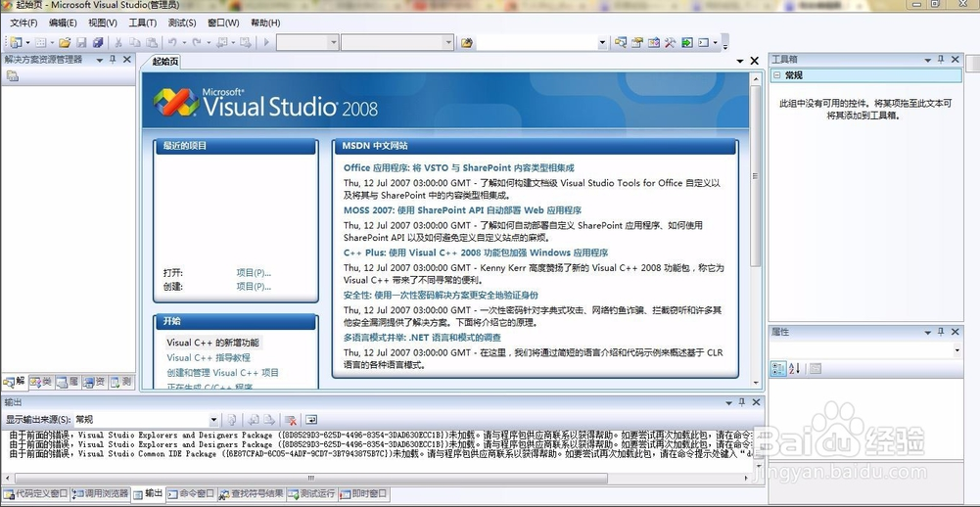Click the 打开 项目(P)... link
This screenshot has width=980, height=507.
[x=253, y=273]
